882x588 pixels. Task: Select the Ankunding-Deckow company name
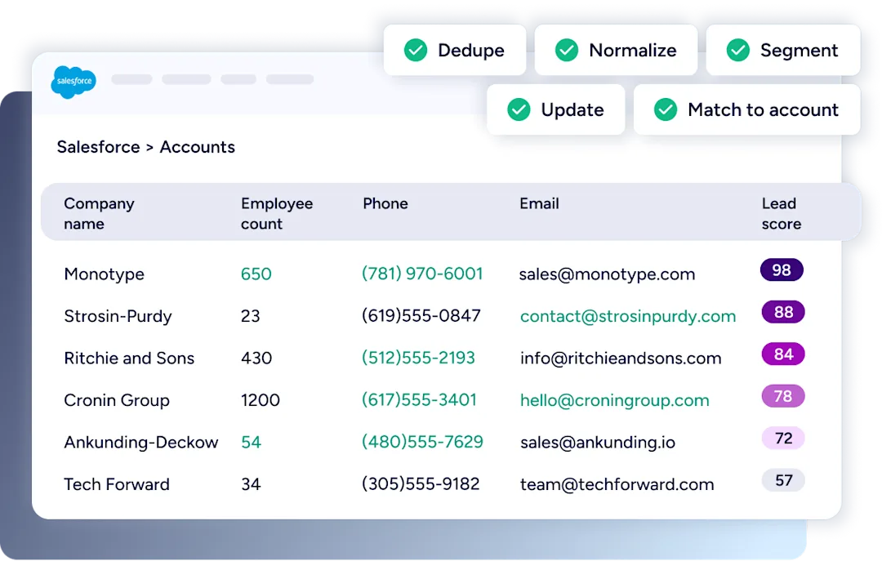click(x=140, y=443)
